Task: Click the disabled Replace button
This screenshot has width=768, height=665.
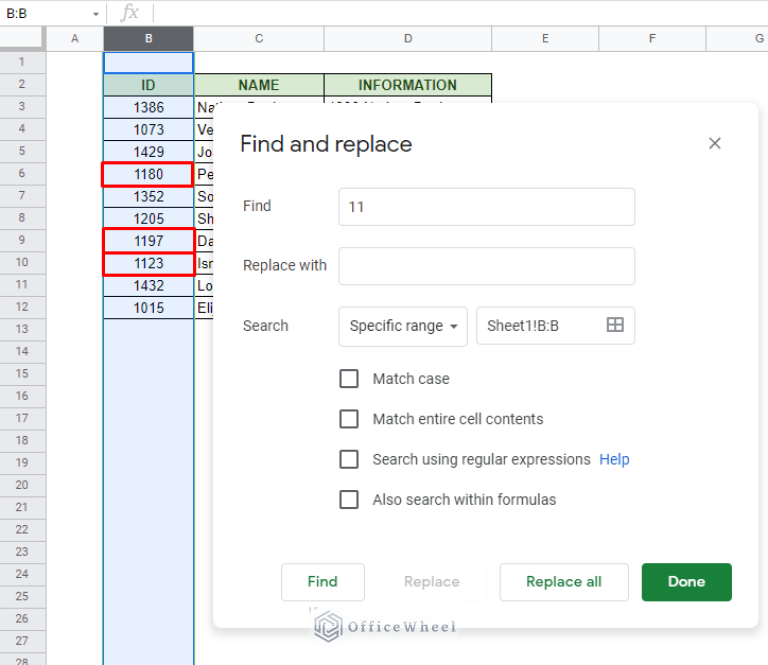Action: tap(432, 582)
